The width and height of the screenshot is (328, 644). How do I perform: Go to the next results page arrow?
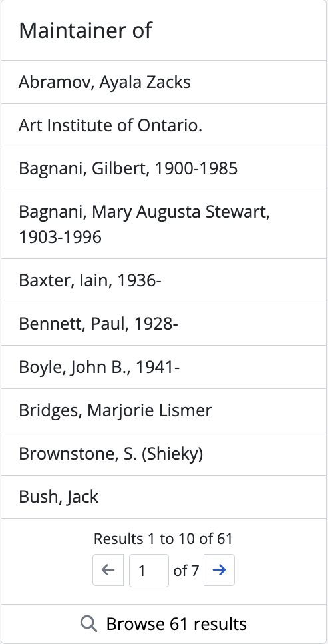[x=219, y=570]
